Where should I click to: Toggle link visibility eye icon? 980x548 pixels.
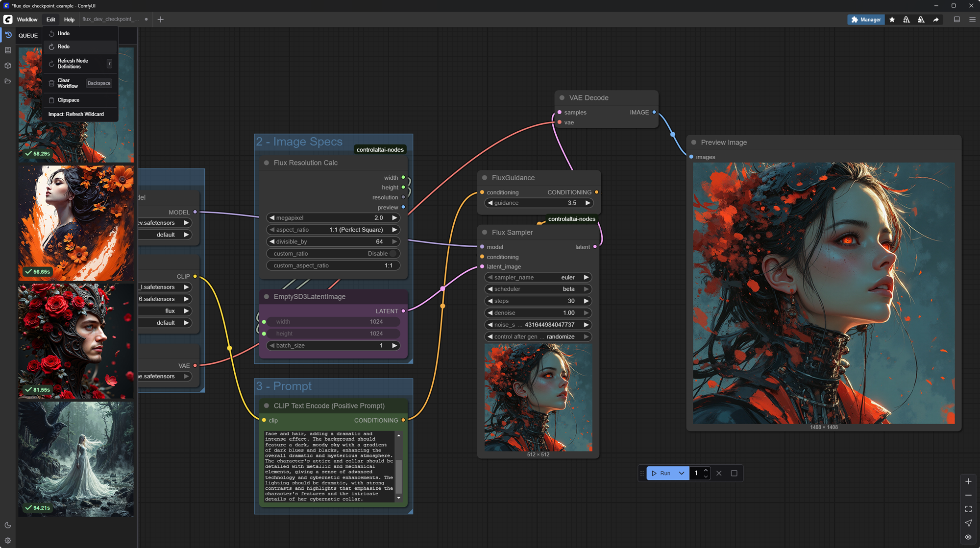click(x=968, y=537)
